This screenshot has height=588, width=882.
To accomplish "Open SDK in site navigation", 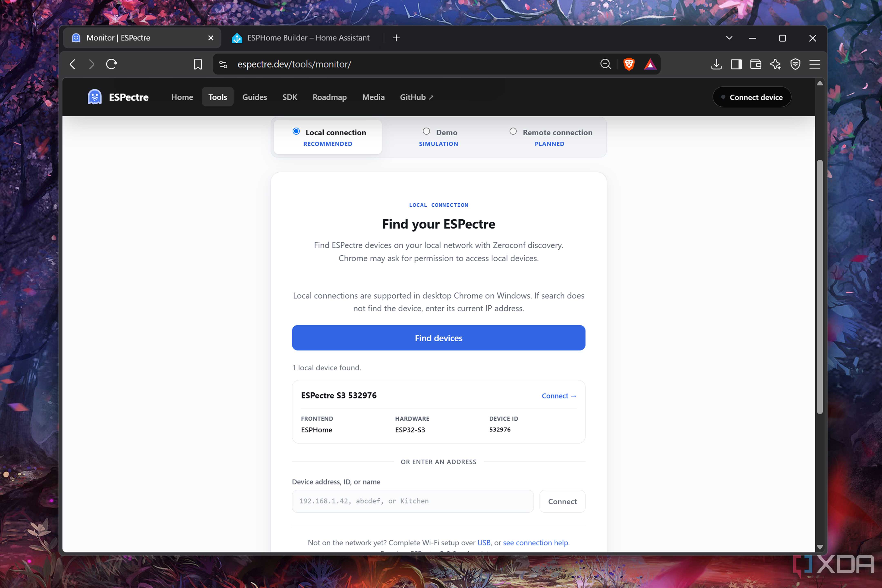I will click(x=290, y=97).
